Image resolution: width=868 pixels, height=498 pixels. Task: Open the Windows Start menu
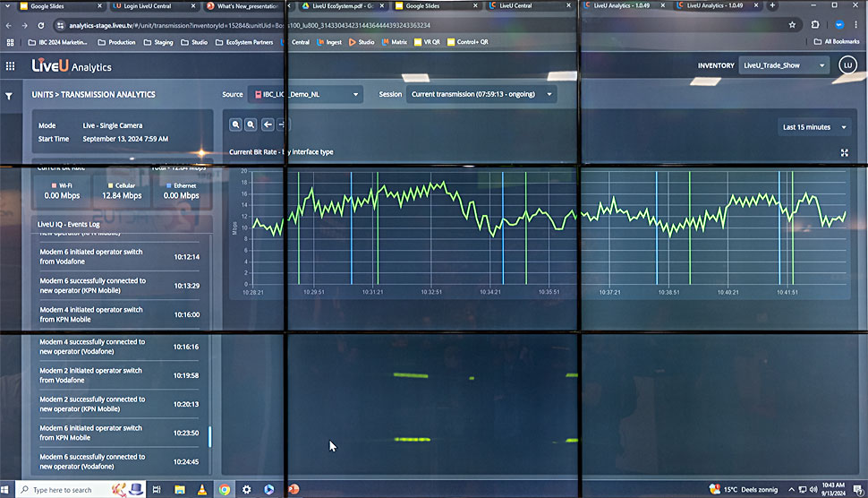point(5,490)
